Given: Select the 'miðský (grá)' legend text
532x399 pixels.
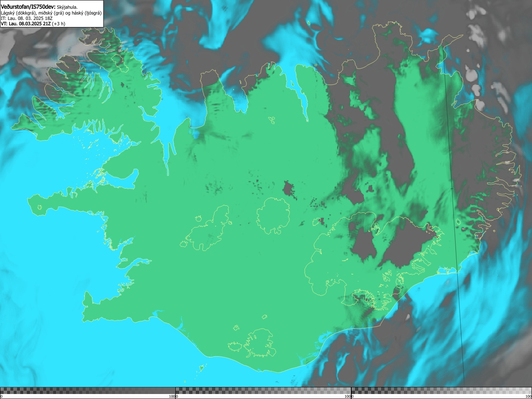Looking at the screenshot, I should 52,13.
